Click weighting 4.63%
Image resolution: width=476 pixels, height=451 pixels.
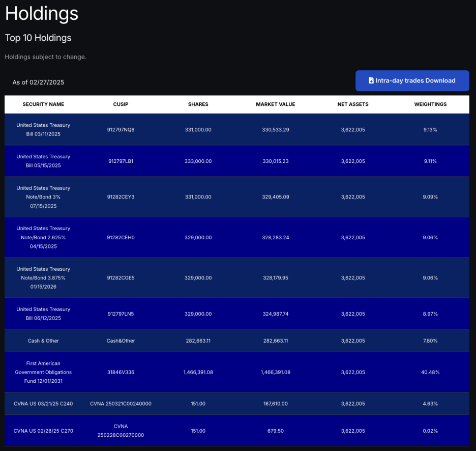click(x=430, y=404)
